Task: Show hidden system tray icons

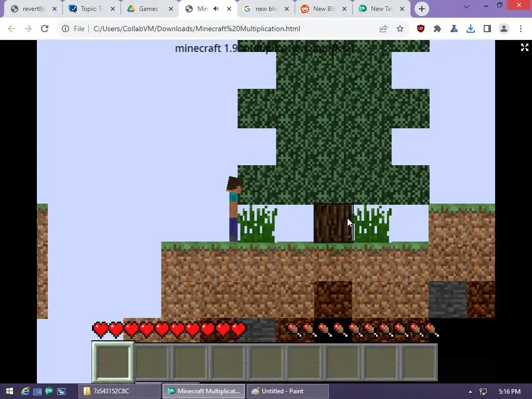Action: pos(470,392)
